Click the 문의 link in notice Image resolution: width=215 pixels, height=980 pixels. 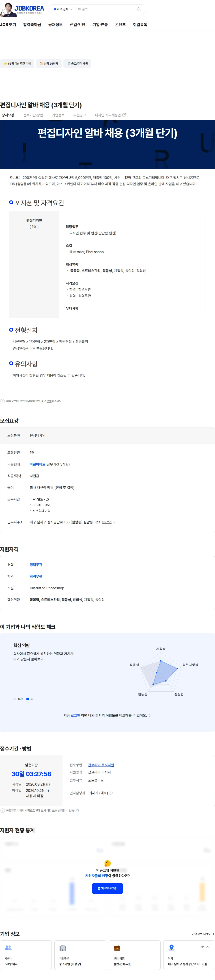(49, 401)
